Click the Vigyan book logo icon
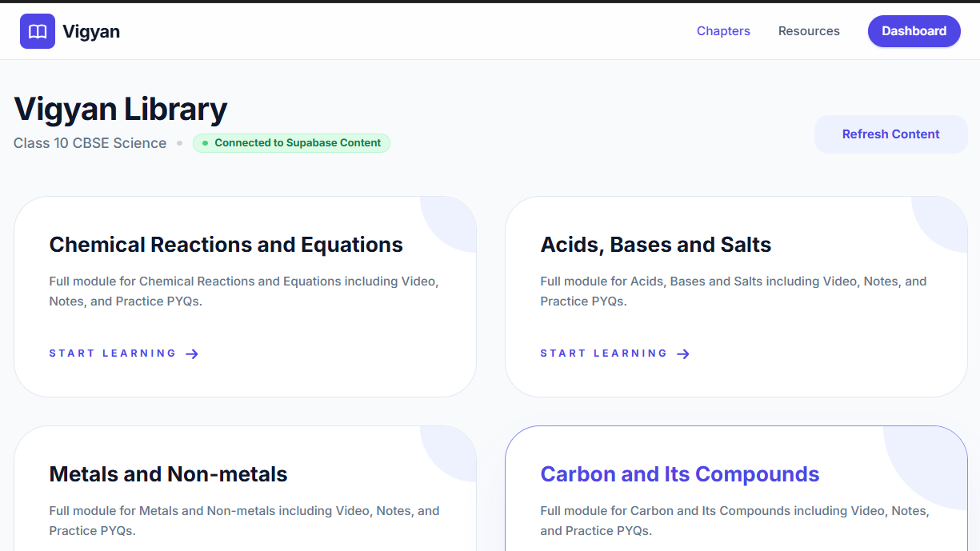 tap(38, 31)
